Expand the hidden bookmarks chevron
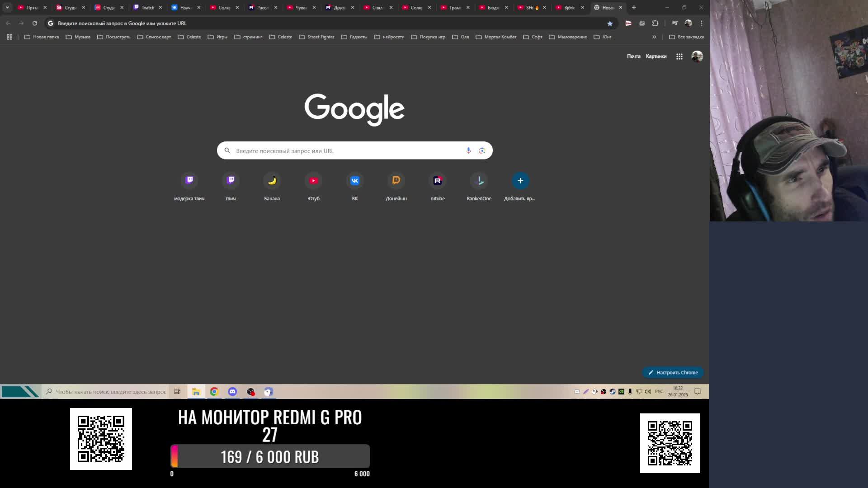 654,37
